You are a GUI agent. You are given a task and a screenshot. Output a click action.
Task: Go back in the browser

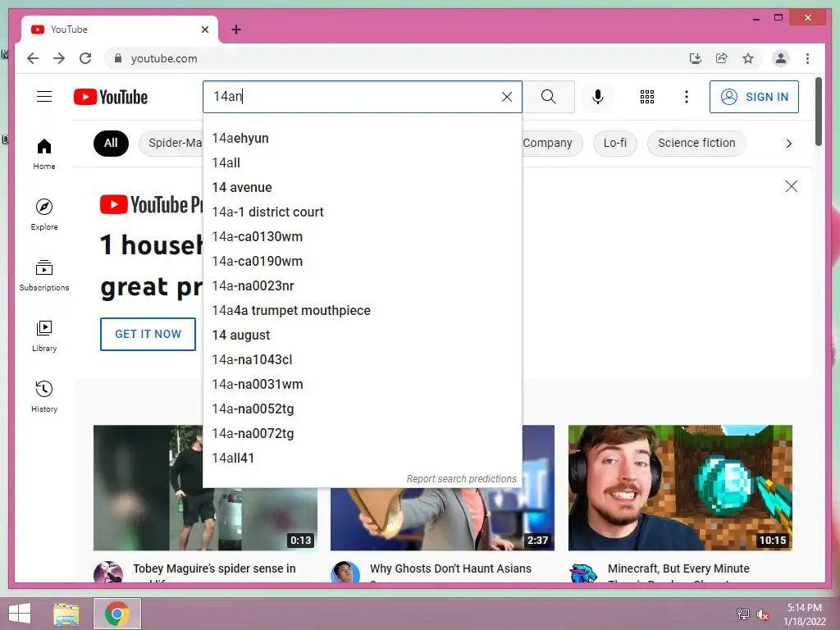tap(33, 58)
